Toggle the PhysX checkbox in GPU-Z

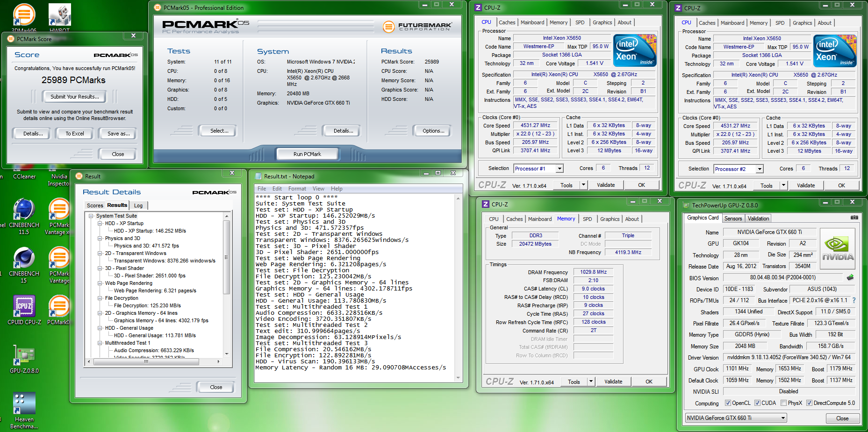tap(783, 403)
